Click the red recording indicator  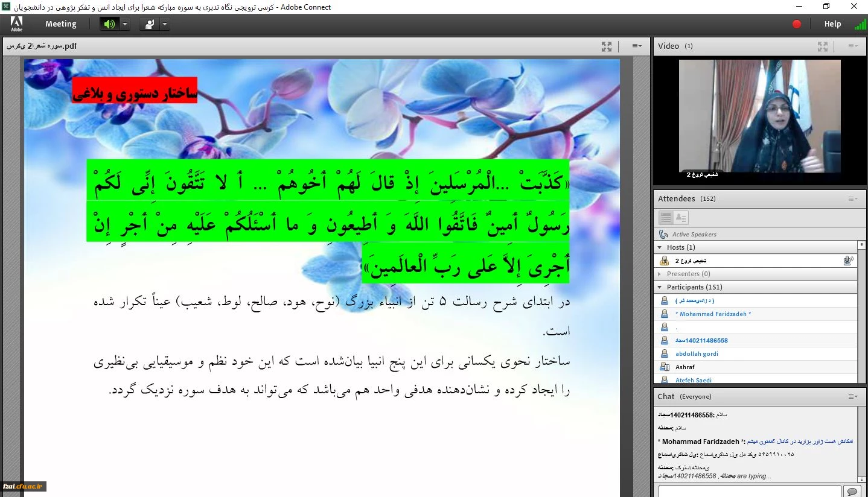pyautogui.click(x=796, y=24)
